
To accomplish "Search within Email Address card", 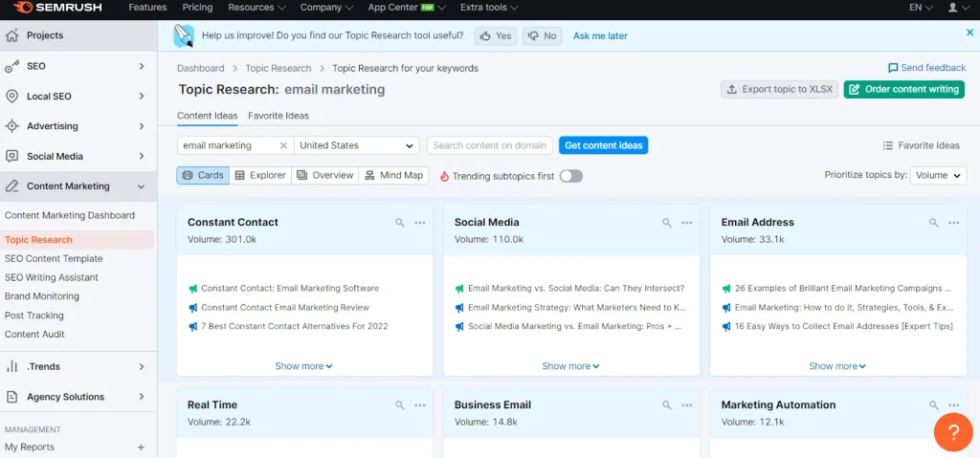I will 934,223.
